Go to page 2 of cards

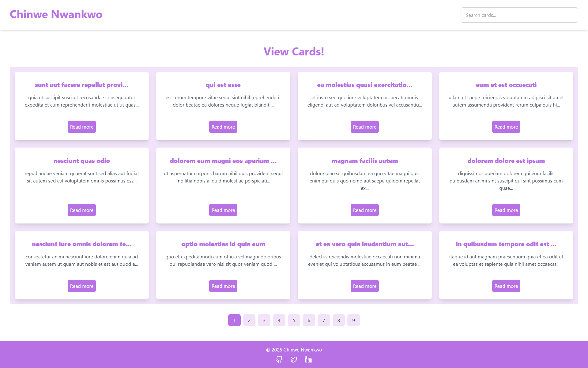(249, 320)
